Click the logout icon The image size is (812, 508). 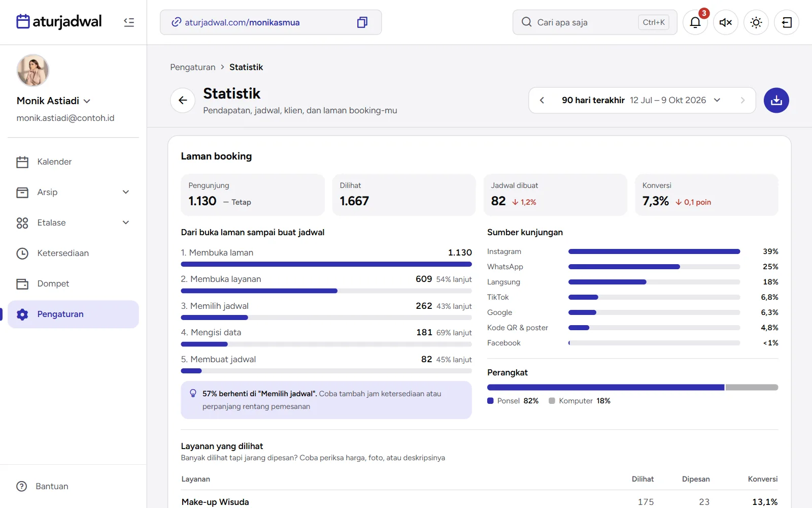point(787,22)
